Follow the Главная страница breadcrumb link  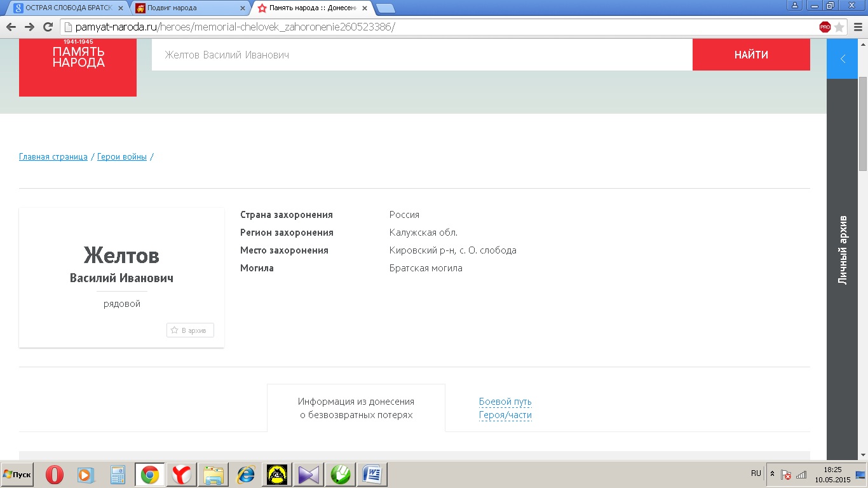pyautogui.click(x=53, y=157)
